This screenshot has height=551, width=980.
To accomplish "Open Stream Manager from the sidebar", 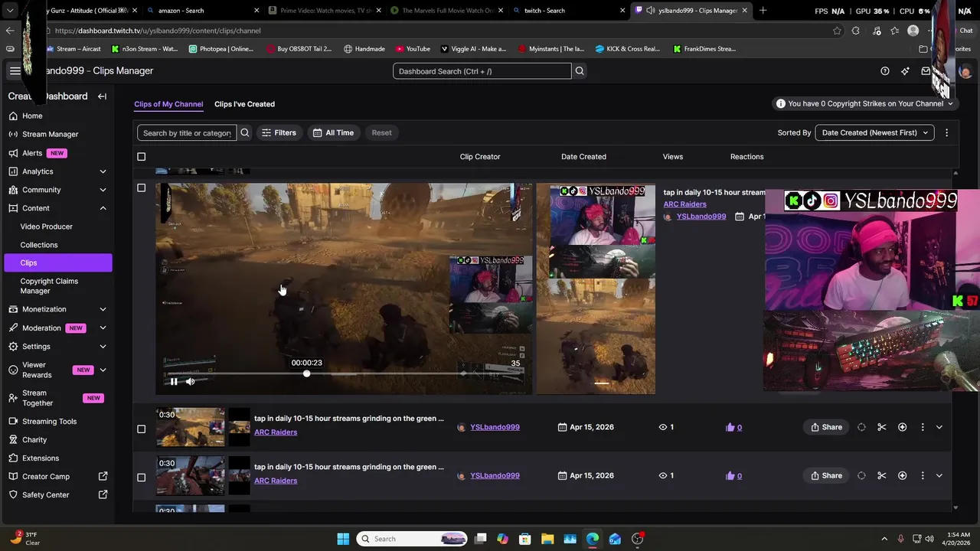I will pyautogui.click(x=50, y=134).
